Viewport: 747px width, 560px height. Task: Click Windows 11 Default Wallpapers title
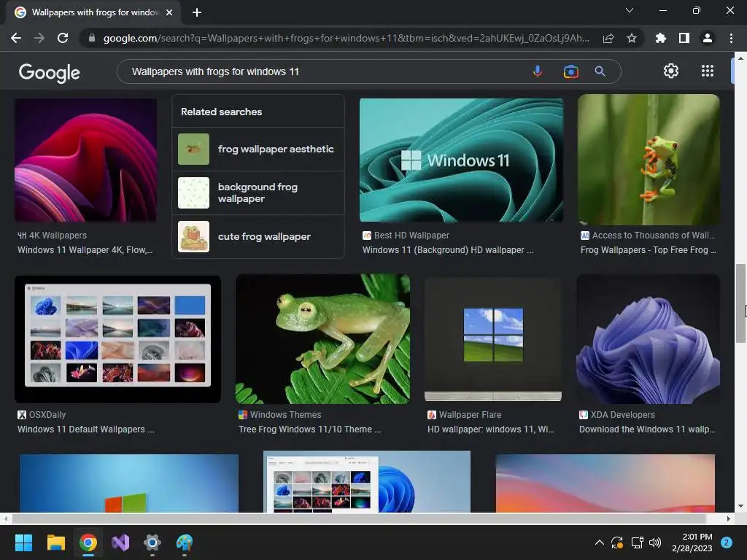[86, 429]
